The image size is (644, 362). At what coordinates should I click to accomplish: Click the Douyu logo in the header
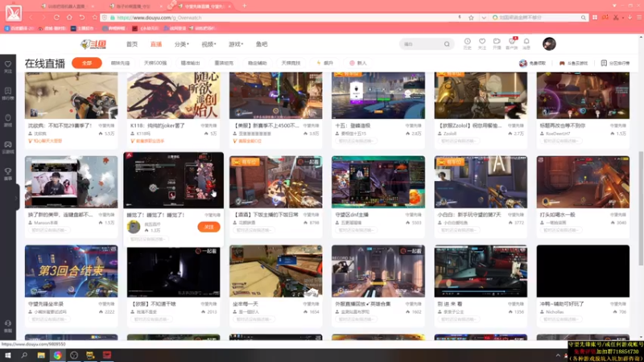pyautogui.click(x=93, y=44)
